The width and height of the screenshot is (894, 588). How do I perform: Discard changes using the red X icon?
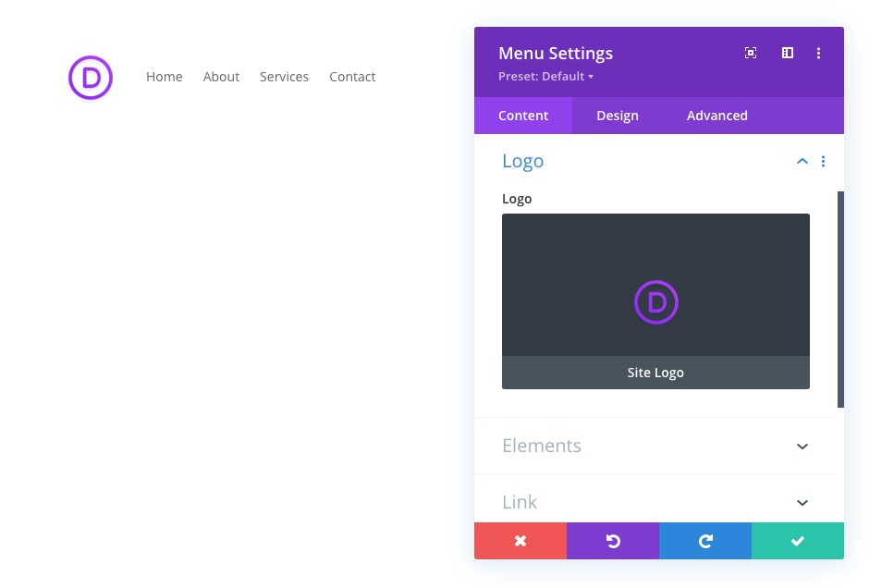tap(520, 541)
